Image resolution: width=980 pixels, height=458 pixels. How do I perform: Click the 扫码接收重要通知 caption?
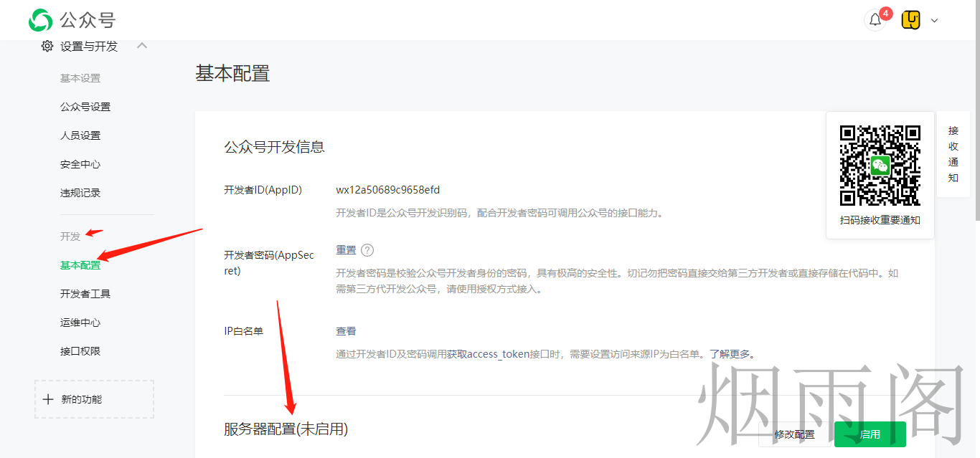click(x=880, y=220)
